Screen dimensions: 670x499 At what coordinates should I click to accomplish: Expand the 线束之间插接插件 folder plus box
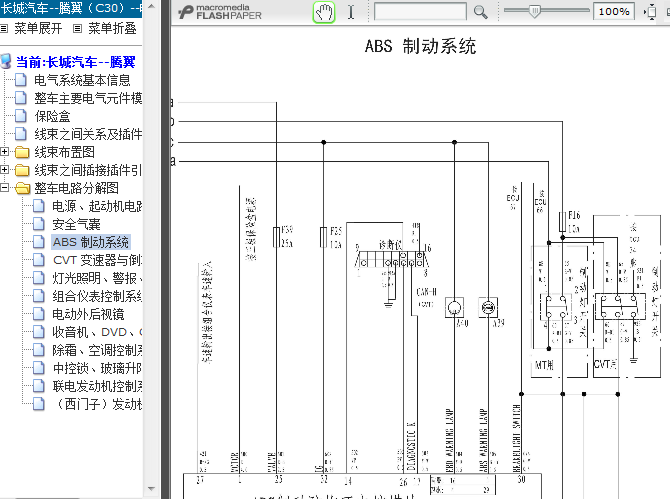coord(4,170)
